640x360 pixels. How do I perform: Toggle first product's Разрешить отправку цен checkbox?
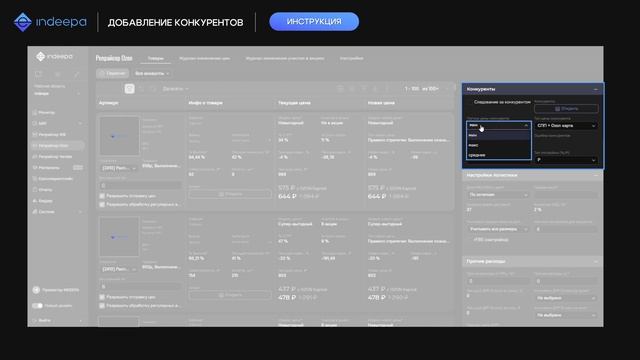coord(102,196)
